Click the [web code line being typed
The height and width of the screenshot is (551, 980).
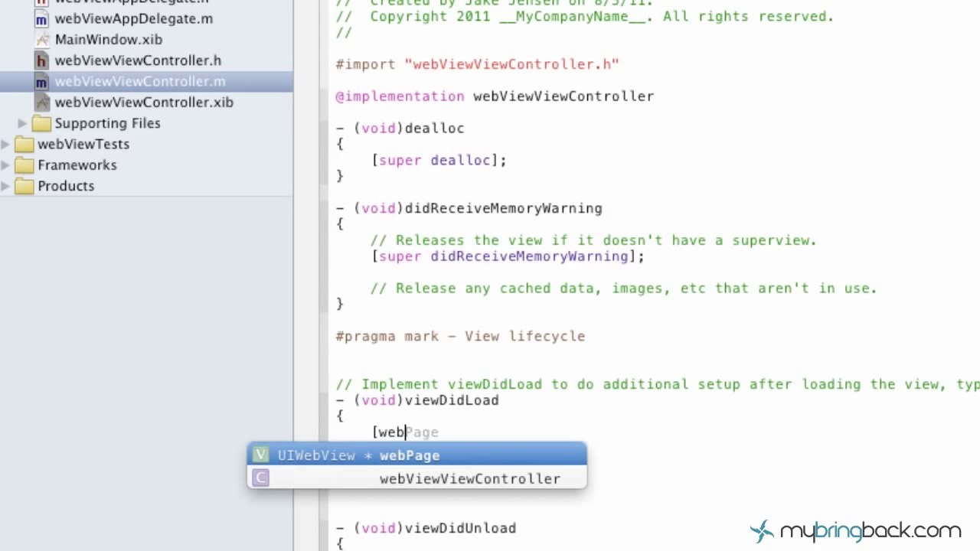point(405,432)
